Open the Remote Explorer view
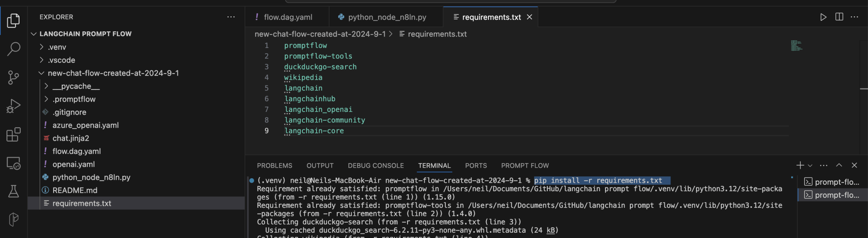868x238 pixels. 13,163
